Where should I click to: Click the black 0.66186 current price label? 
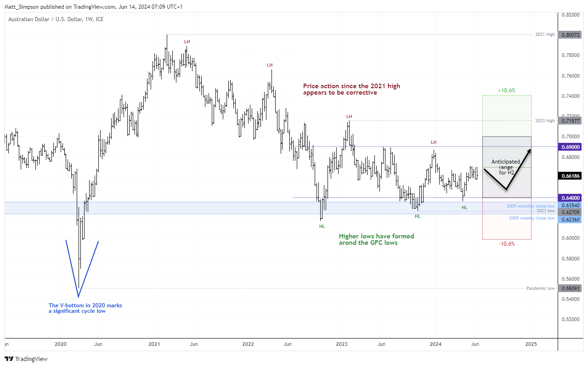[x=570, y=176]
